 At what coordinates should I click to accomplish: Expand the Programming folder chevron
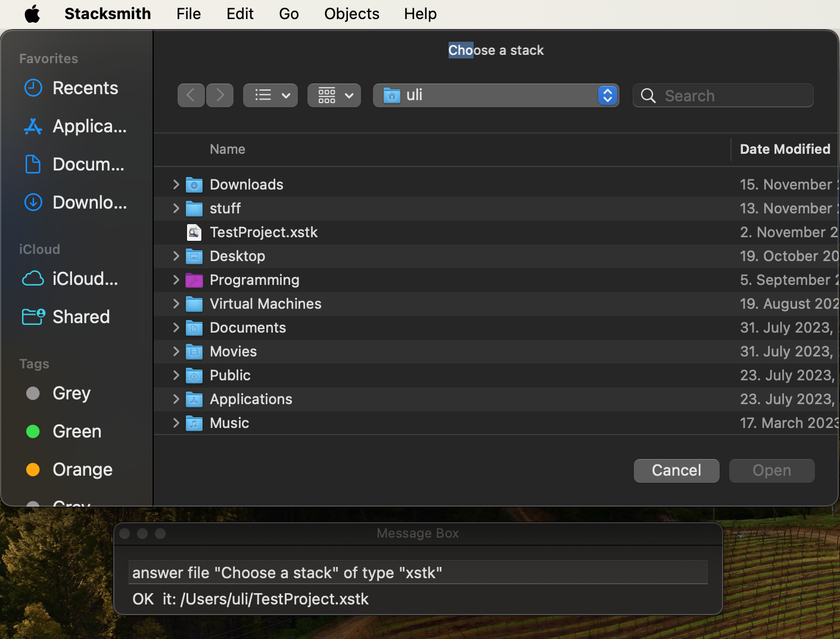176,280
